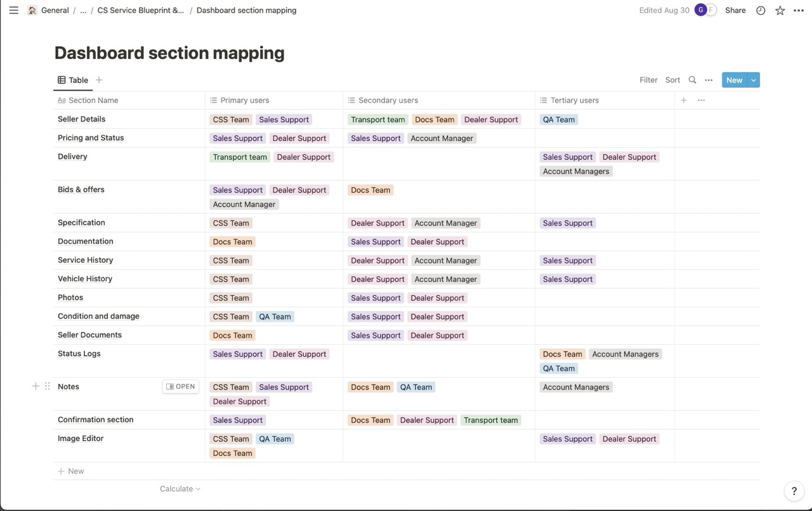Open the Section Name column header menu

click(x=129, y=100)
